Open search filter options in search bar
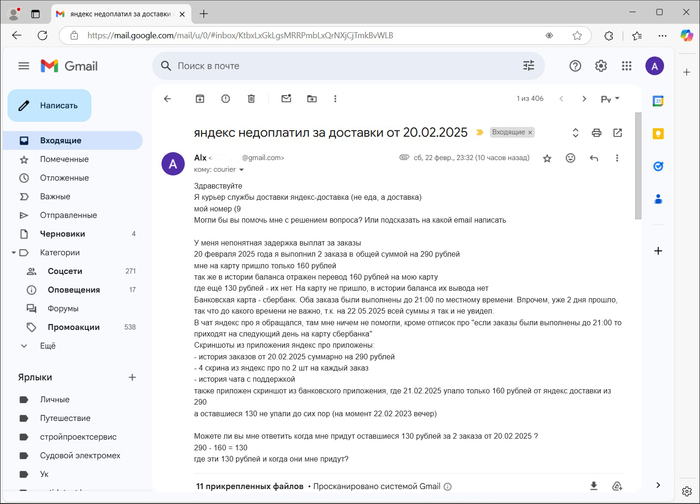This screenshot has width=700, height=504. pos(529,66)
